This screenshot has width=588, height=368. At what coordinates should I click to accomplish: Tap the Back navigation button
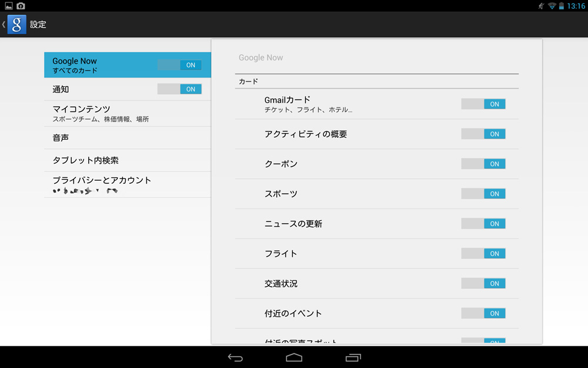click(x=235, y=357)
